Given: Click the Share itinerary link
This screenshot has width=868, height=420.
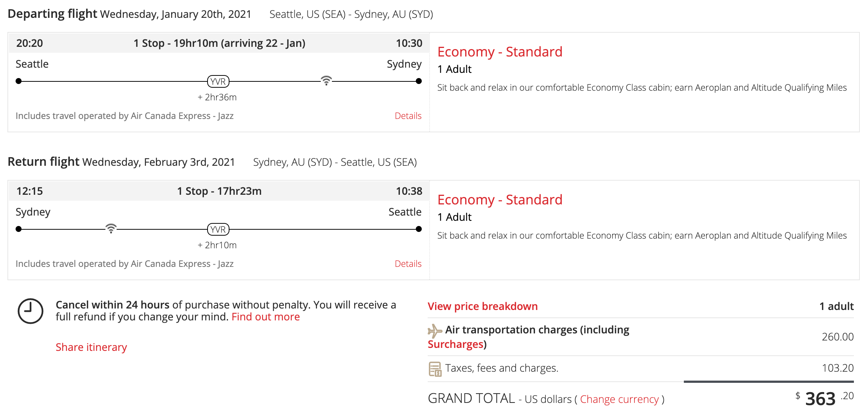Looking at the screenshot, I should [x=91, y=347].
